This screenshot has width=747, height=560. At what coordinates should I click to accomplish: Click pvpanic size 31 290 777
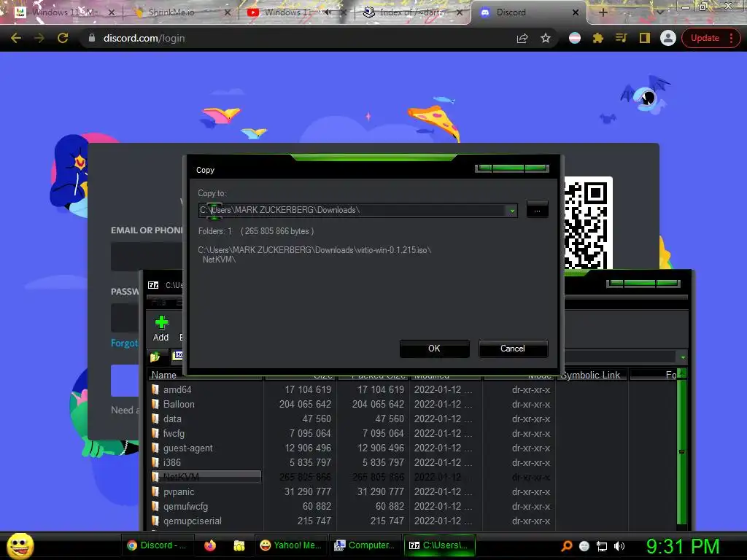[308, 492]
